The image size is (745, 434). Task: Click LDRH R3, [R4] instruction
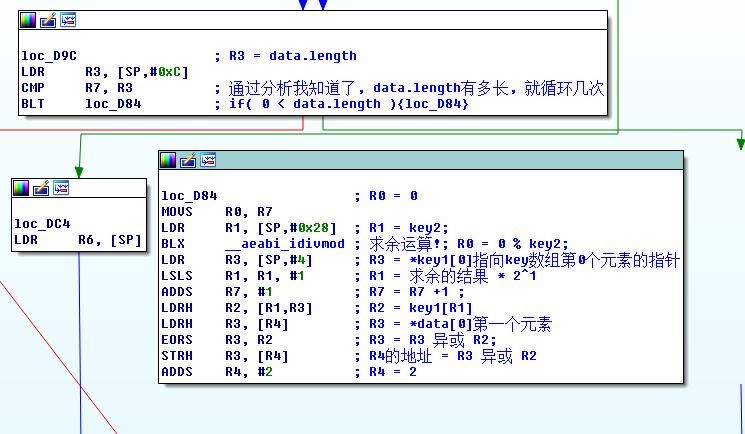click(x=225, y=324)
